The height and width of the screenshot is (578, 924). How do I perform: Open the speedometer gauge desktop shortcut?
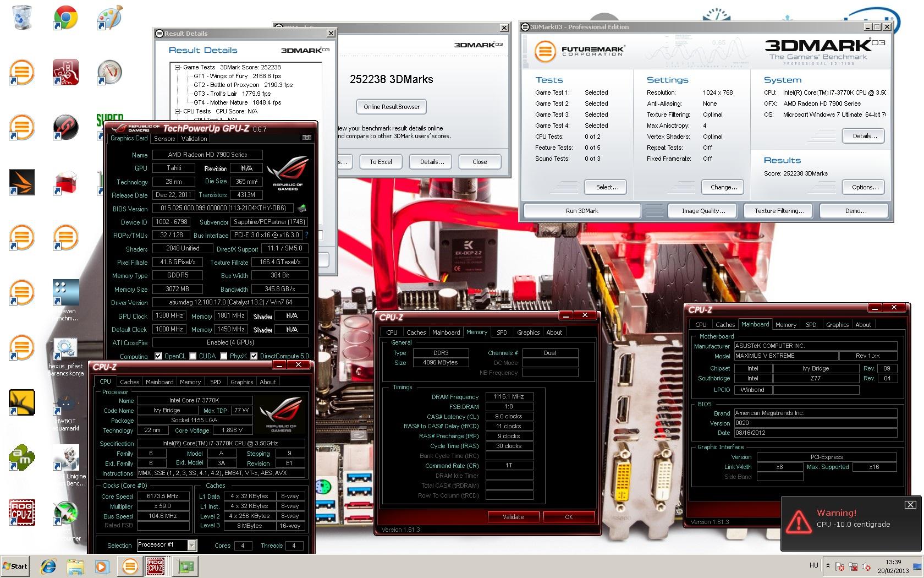[x=109, y=72]
